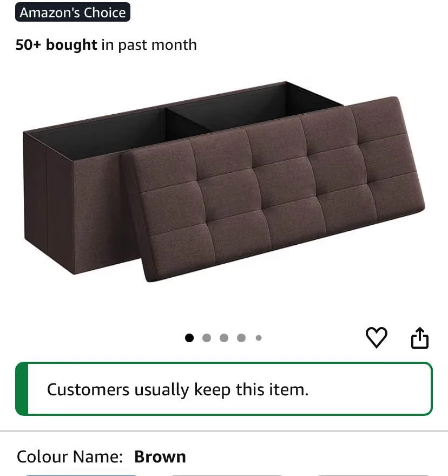The width and height of the screenshot is (448, 476).
Task: Click the 50+ bought in past month text
Action: [106, 45]
